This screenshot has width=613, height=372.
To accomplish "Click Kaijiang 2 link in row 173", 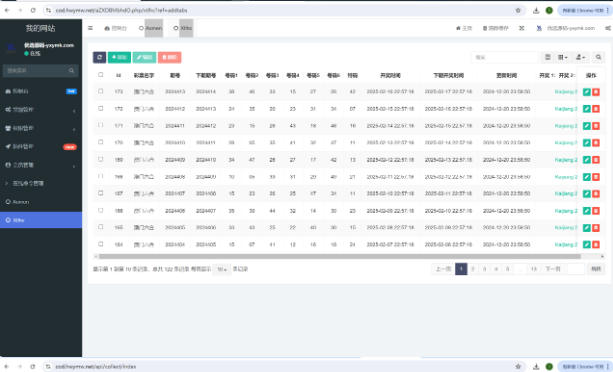I will coord(566,92).
